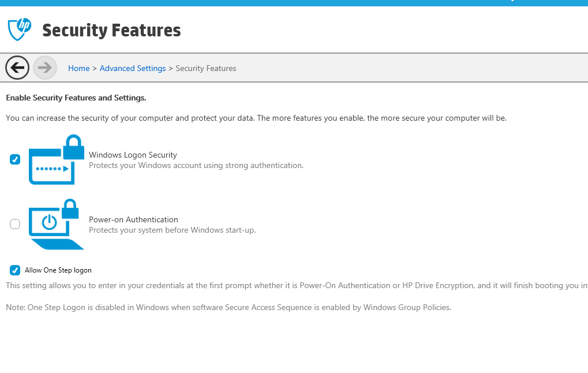
Task: Click the Enable Security Features and Settings heading
Action: (x=76, y=98)
